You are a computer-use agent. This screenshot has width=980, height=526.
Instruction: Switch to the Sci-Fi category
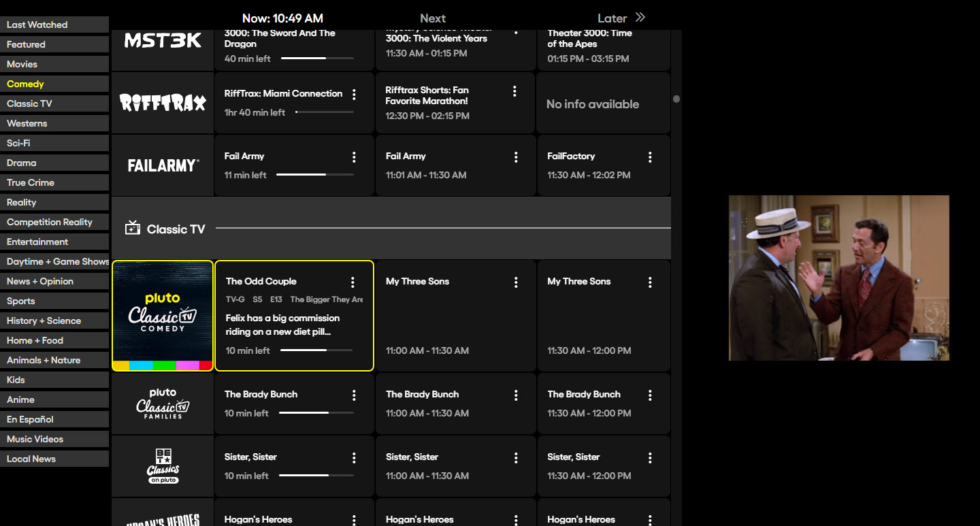click(x=54, y=143)
